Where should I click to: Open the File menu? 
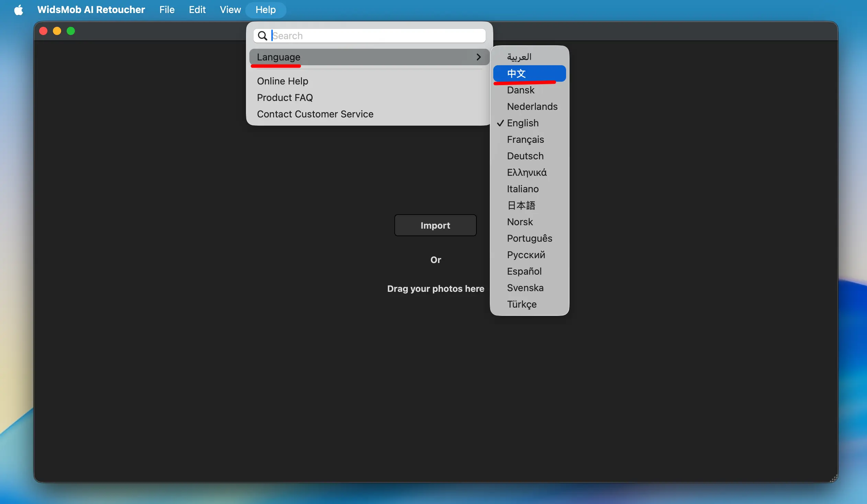pos(167,10)
